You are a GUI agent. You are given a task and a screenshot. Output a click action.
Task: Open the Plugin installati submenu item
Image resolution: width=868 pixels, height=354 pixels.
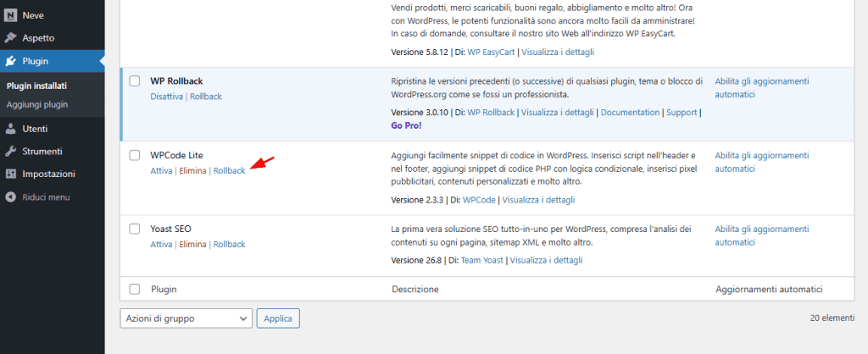(36, 86)
